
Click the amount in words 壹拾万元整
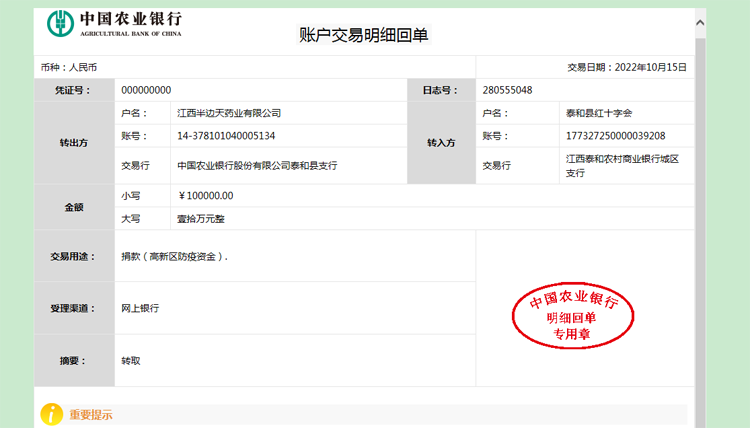pos(201,219)
